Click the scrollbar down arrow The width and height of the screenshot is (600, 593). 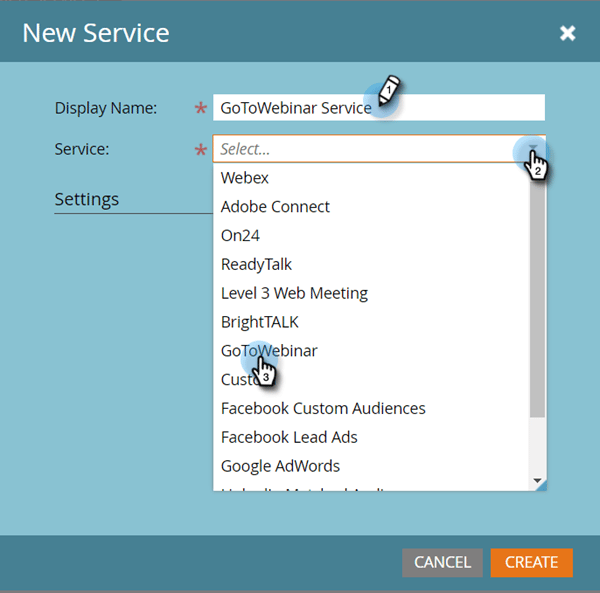537,481
